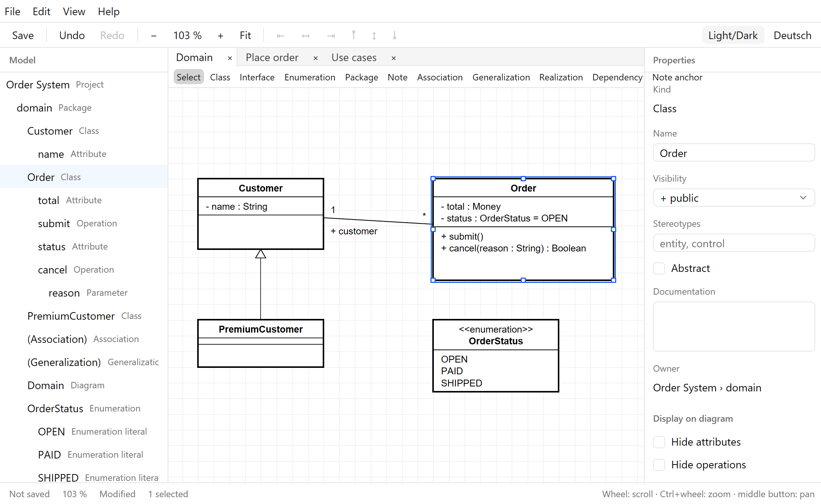Enable Hide operations checkbox
The width and height of the screenshot is (821, 504).
(659, 465)
